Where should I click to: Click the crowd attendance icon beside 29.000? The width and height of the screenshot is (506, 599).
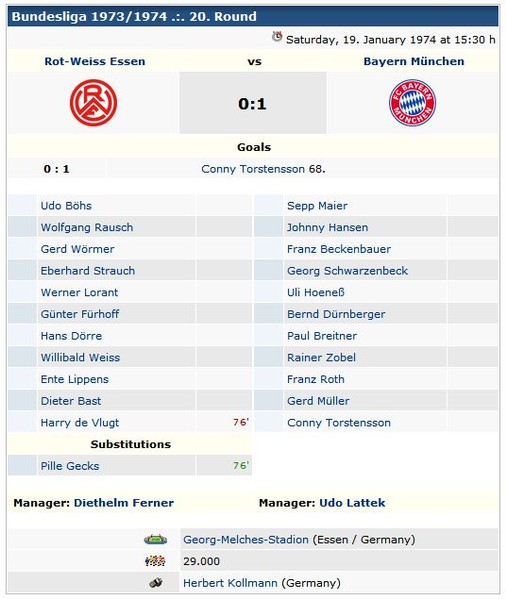[155, 561]
